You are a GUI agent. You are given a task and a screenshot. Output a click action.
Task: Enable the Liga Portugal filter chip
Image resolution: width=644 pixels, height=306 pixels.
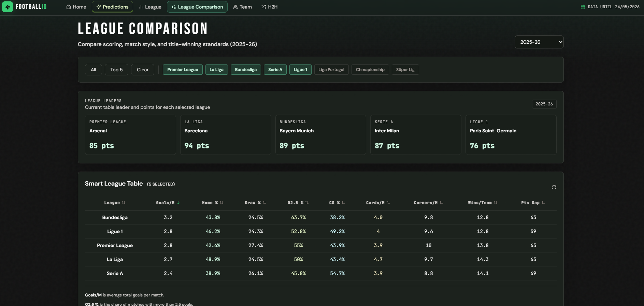[331, 70]
